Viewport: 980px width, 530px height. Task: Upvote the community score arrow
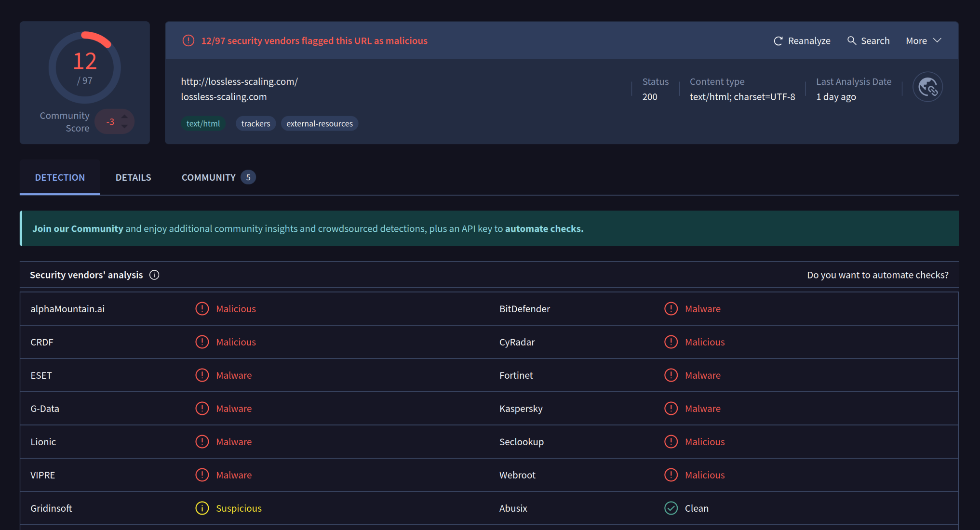(x=125, y=116)
